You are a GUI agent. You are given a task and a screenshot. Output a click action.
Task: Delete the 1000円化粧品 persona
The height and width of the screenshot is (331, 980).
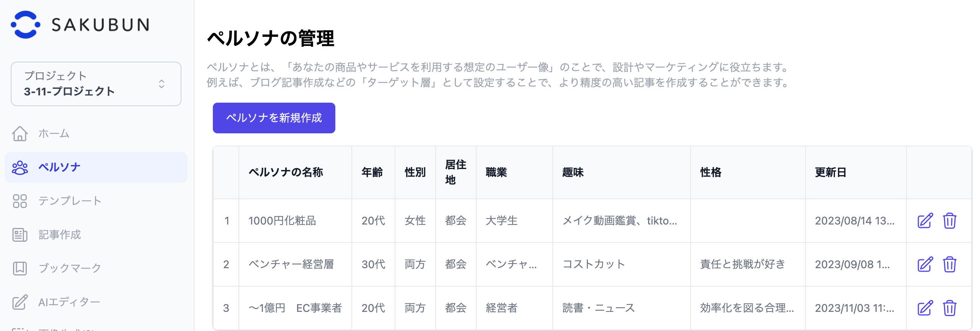[949, 221]
